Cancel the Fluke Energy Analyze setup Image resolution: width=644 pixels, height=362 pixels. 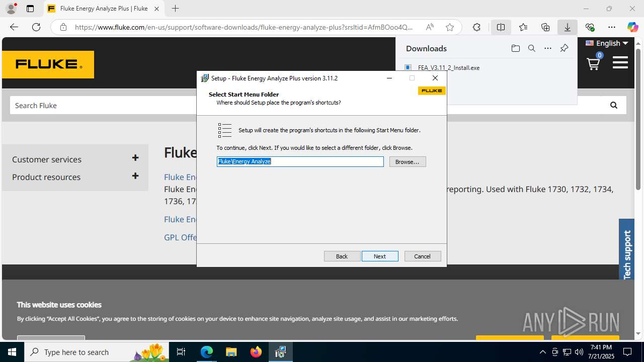tap(423, 256)
